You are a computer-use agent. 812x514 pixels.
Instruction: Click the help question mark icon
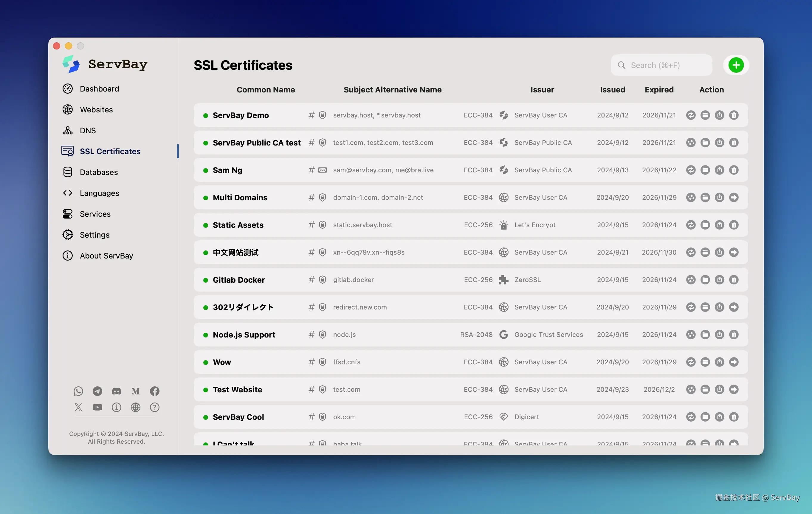[154, 408]
